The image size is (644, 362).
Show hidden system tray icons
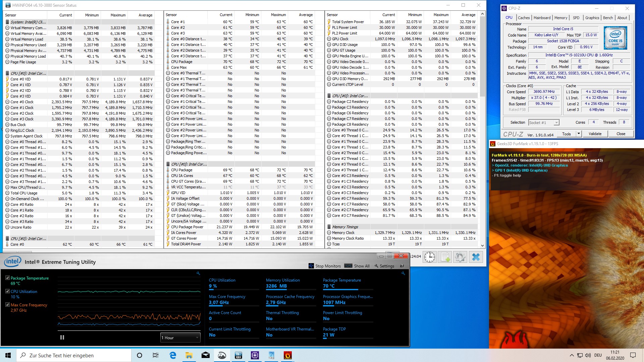click(x=572, y=355)
